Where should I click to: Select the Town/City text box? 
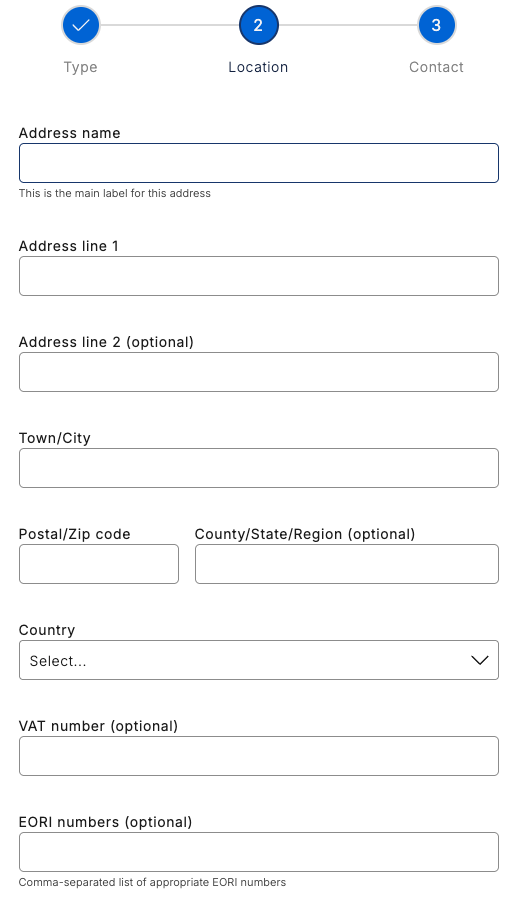[259, 468]
